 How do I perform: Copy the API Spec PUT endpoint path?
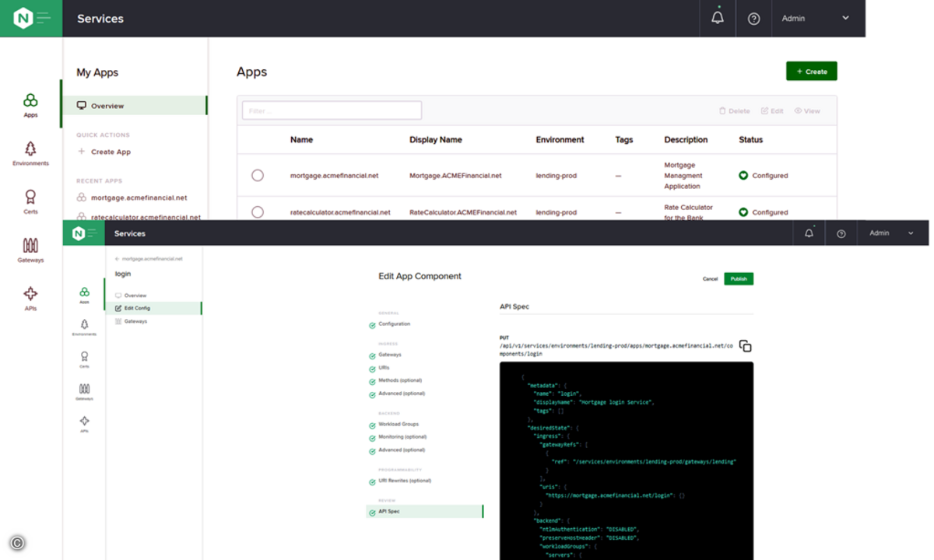point(745,346)
